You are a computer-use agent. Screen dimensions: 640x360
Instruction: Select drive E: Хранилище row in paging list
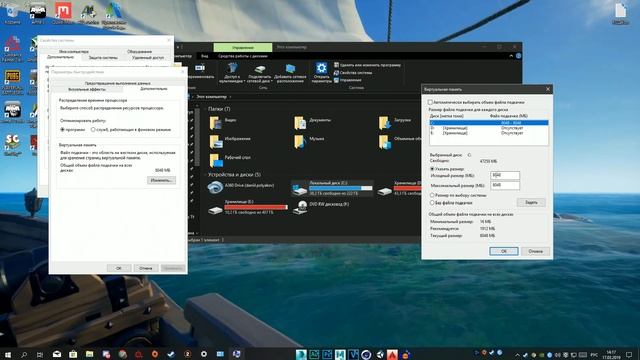489,133
